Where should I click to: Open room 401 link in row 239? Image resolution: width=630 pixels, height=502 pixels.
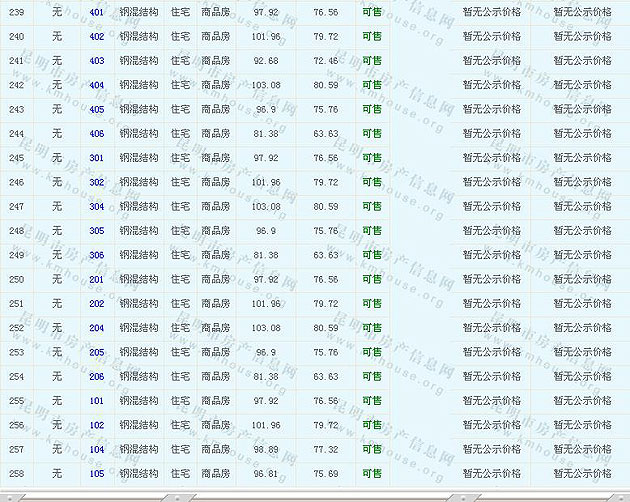pos(96,12)
